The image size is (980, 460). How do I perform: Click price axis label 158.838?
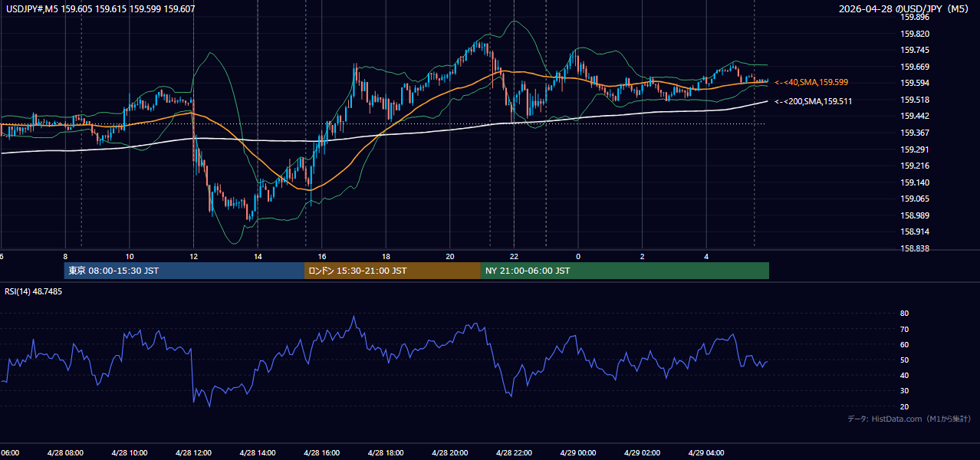pyautogui.click(x=915, y=248)
